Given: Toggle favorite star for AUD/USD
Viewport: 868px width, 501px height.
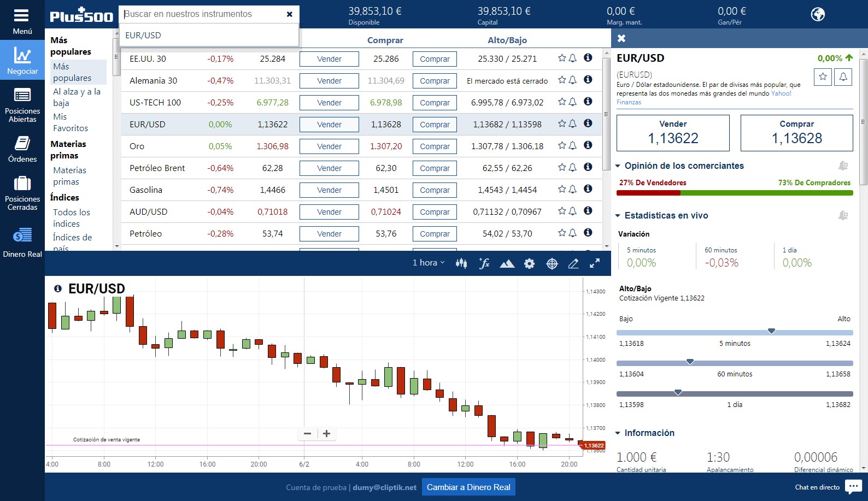Looking at the screenshot, I should coord(562,211).
